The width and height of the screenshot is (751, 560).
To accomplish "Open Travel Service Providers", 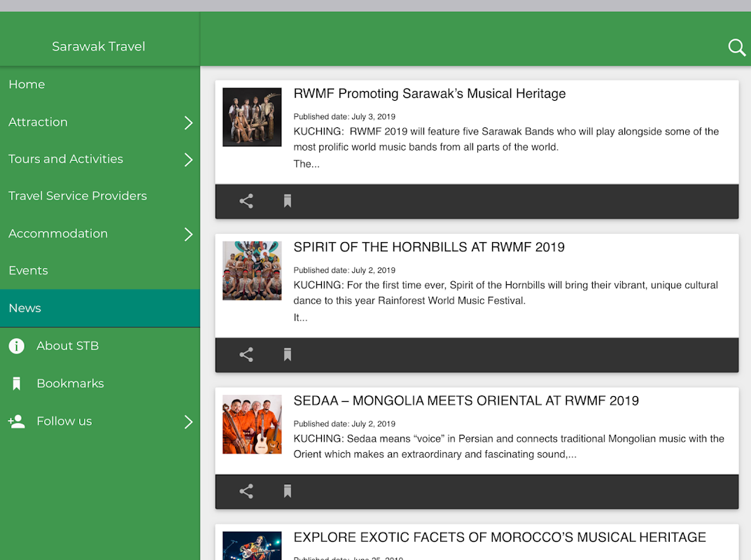I will point(99,196).
